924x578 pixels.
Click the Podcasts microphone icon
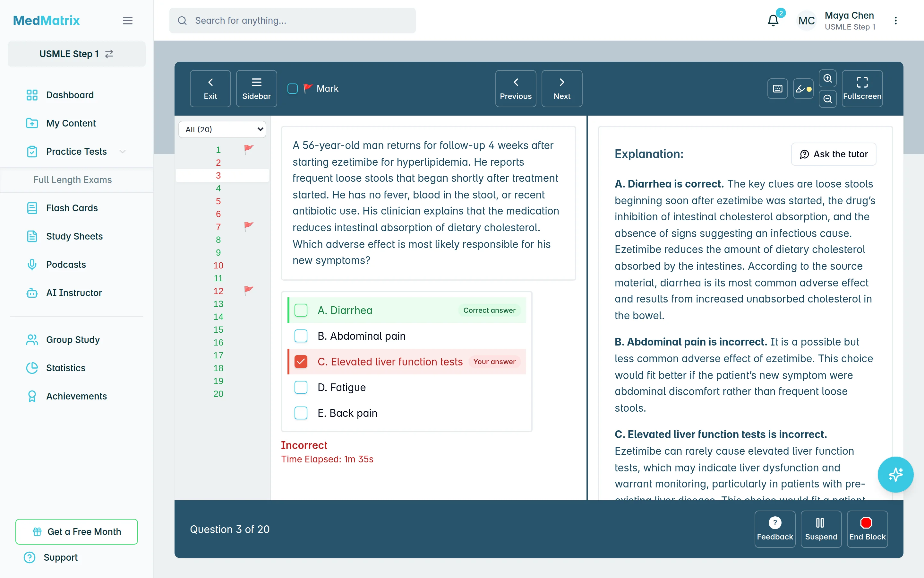(x=32, y=265)
